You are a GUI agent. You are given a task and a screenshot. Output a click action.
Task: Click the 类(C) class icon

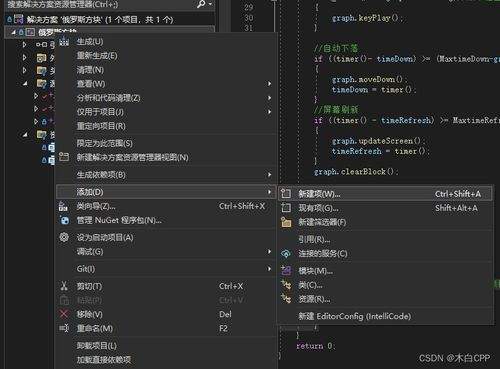pos(286,285)
